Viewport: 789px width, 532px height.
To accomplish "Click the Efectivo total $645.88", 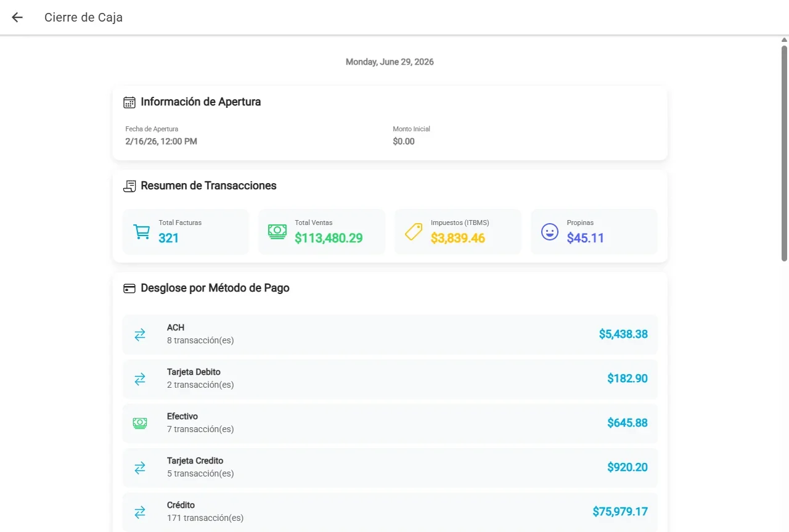I will (x=628, y=423).
